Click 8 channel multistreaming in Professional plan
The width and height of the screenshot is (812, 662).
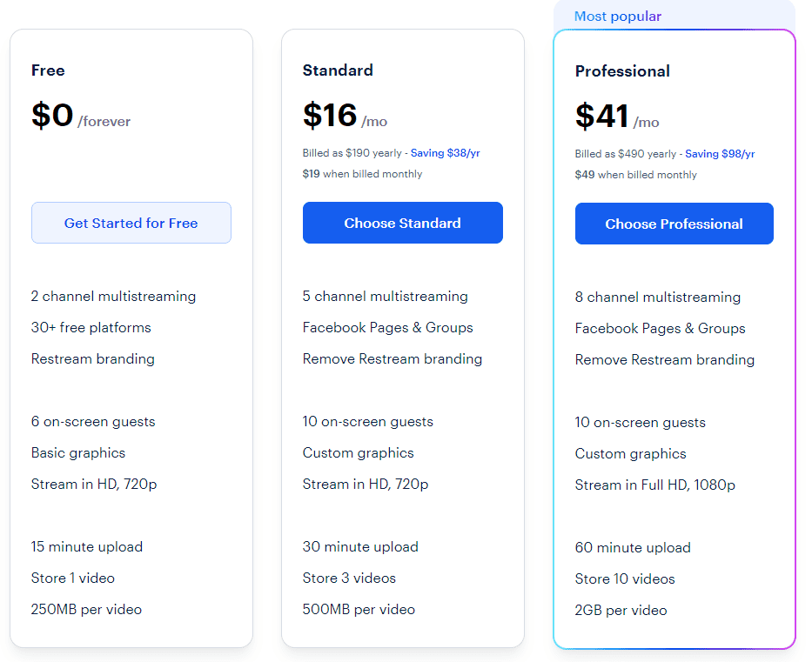(x=657, y=298)
